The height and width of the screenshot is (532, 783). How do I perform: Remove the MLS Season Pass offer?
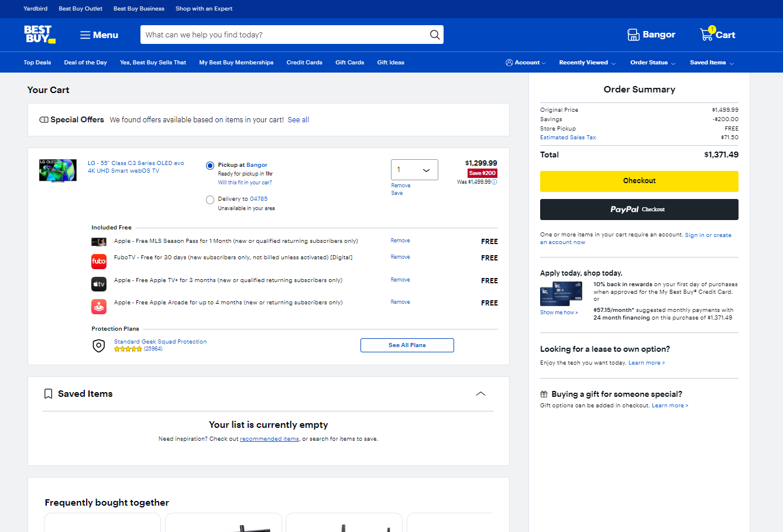pos(400,241)
